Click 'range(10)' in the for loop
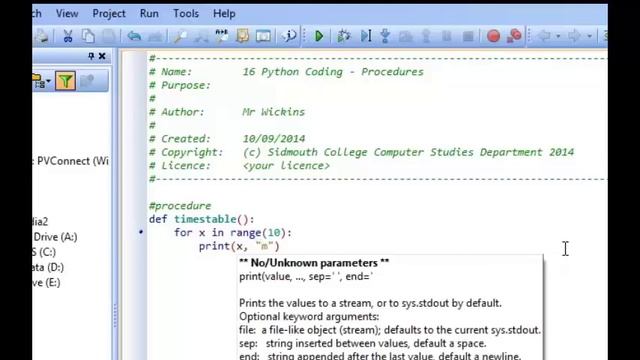This screenshot has height=360, width=640. [x=258, y=233]
